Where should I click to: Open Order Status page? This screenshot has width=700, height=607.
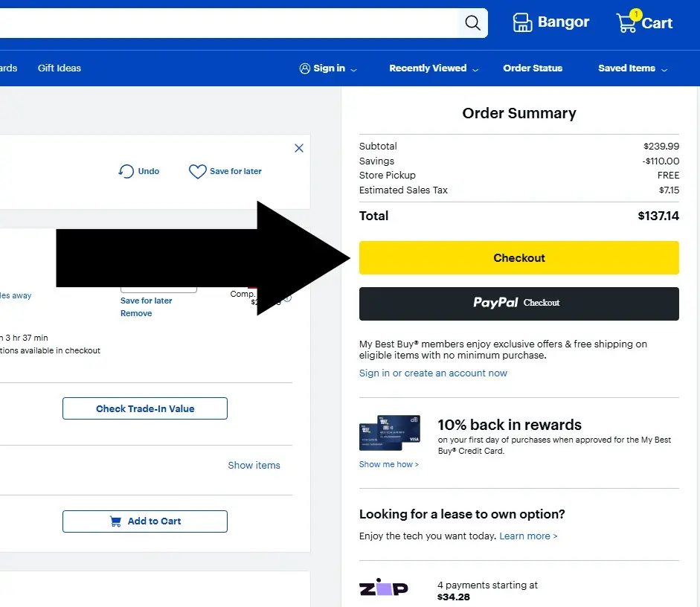[533, 68]
